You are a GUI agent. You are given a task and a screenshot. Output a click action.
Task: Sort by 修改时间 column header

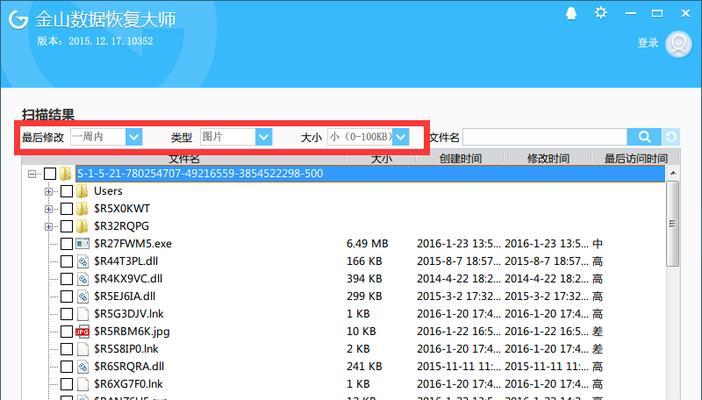tap(548, 158)
